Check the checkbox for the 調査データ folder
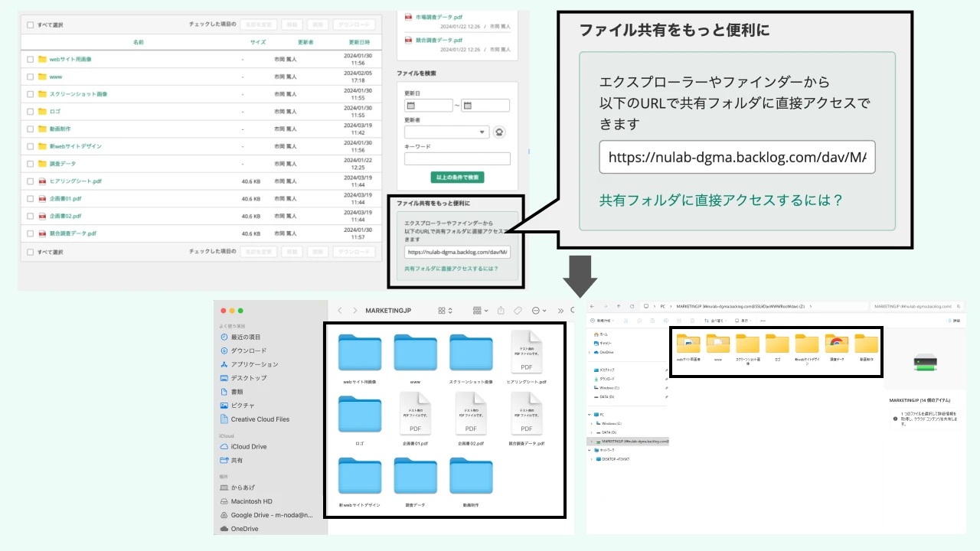The height and width of the screenshot is (551, 980). click(29, 163)
